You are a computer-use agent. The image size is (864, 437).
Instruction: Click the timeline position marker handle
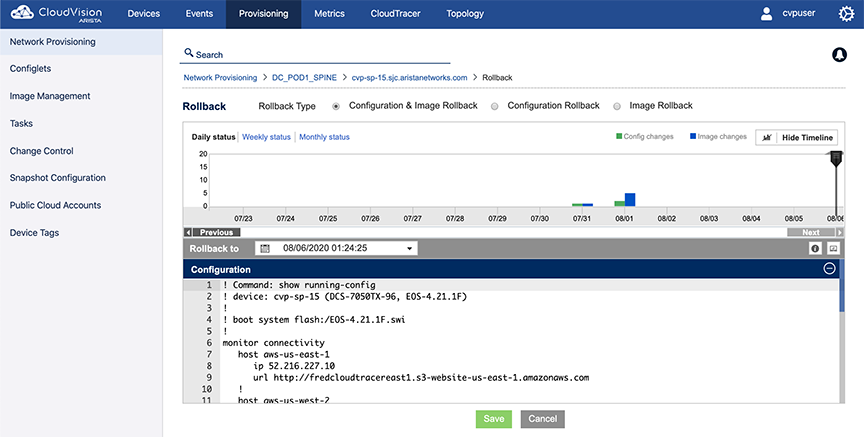click(836, 159)
